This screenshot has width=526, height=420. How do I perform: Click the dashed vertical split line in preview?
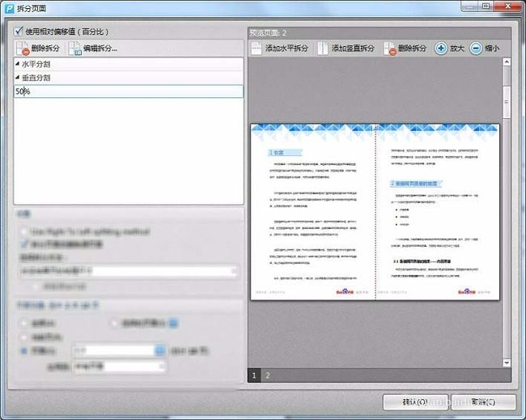pos(375,212)
